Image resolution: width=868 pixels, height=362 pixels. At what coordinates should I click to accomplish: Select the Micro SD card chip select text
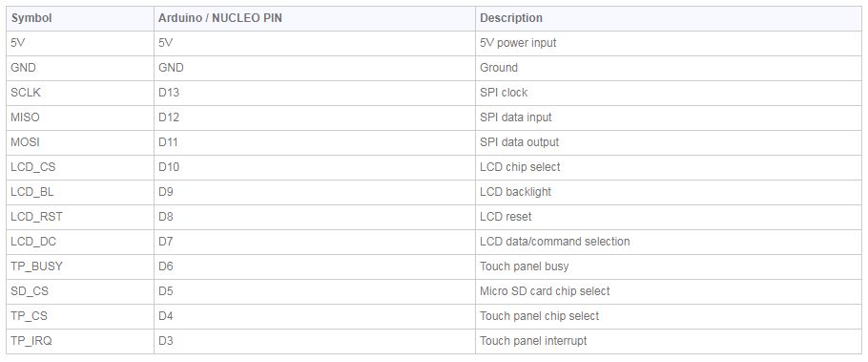(x=545, y=291)
